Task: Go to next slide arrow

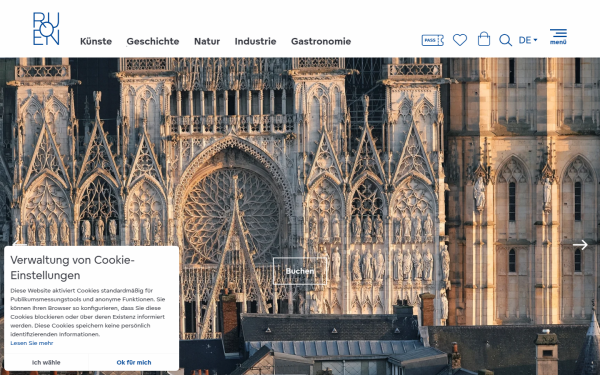Action: coord(580,245)
